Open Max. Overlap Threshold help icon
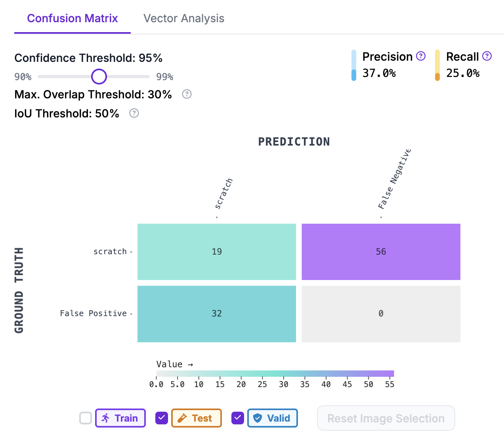This screenshot has height=445, width=504. coord(187,94)
